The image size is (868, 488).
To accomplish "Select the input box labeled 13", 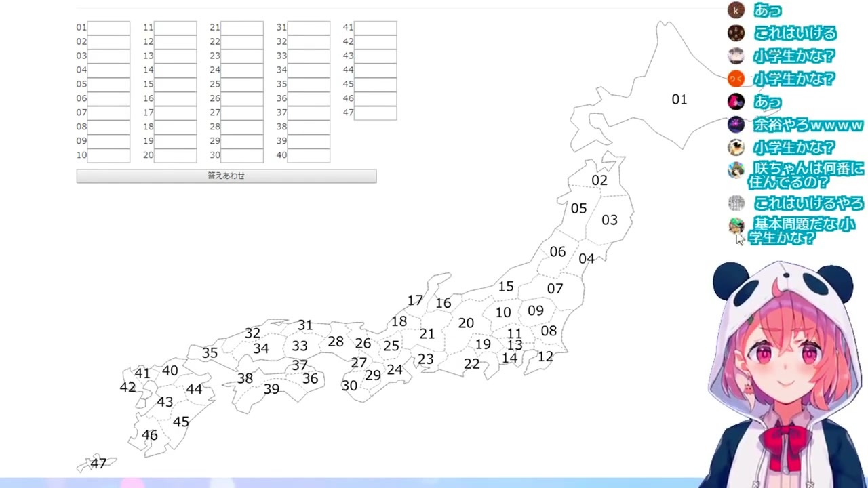I will pos(175,56).
